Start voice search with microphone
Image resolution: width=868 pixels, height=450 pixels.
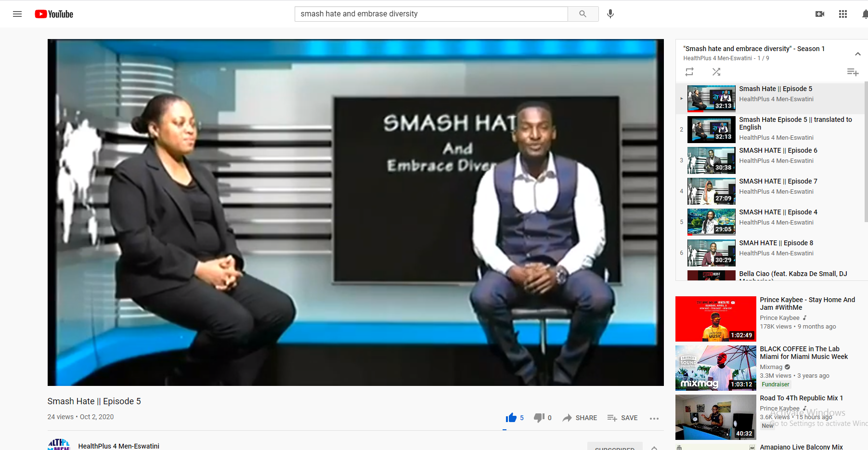(610, 14)
